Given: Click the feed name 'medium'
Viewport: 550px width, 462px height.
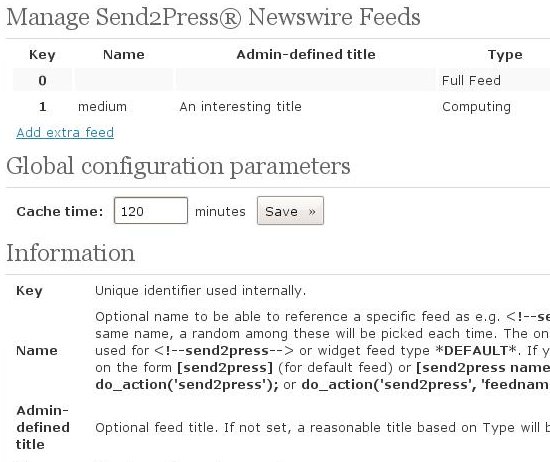Looking at the screenshot, I should tap(102, 106).
